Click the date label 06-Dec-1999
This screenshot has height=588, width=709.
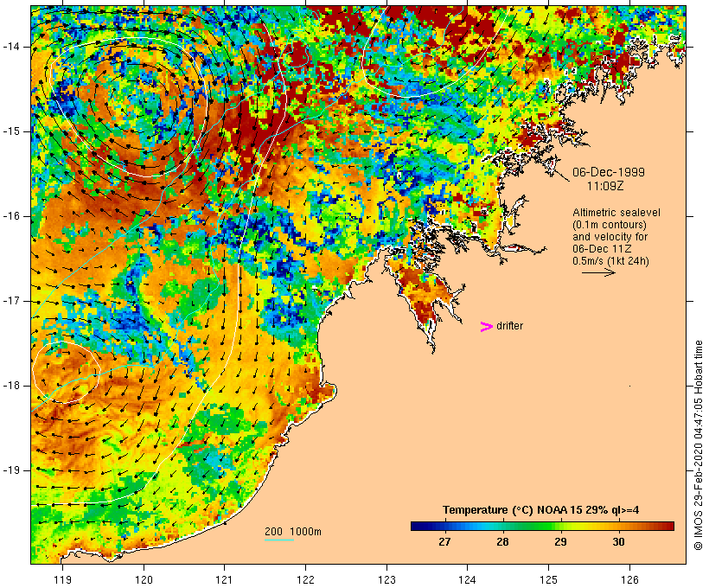pyautogui.click(x=609, y=172)
